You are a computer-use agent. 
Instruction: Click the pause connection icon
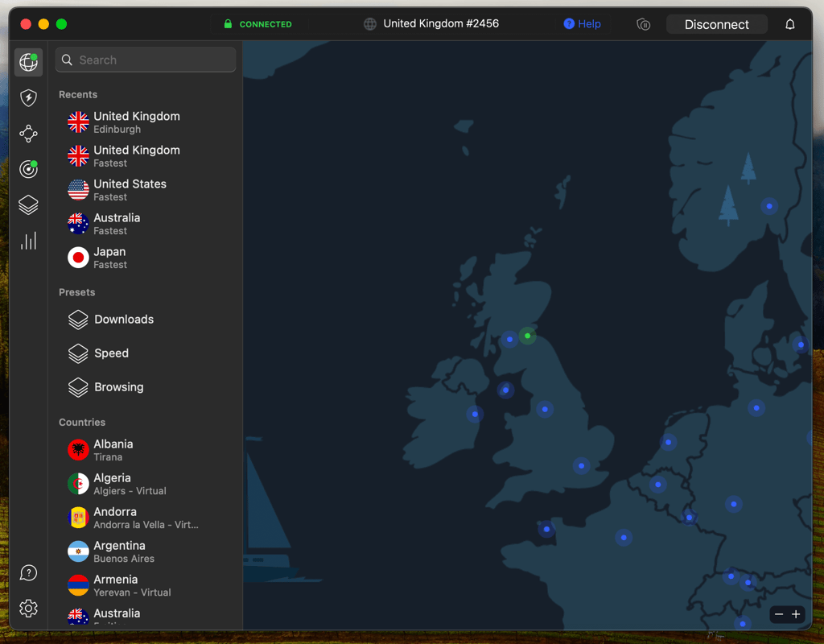point(643,24)
